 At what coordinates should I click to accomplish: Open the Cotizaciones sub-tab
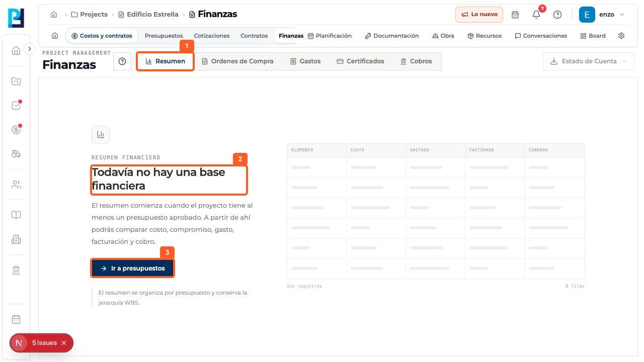212,36
